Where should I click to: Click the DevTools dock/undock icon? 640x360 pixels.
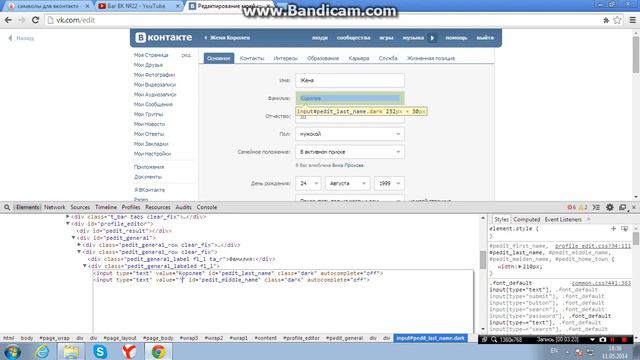click(x=622, y=207)
